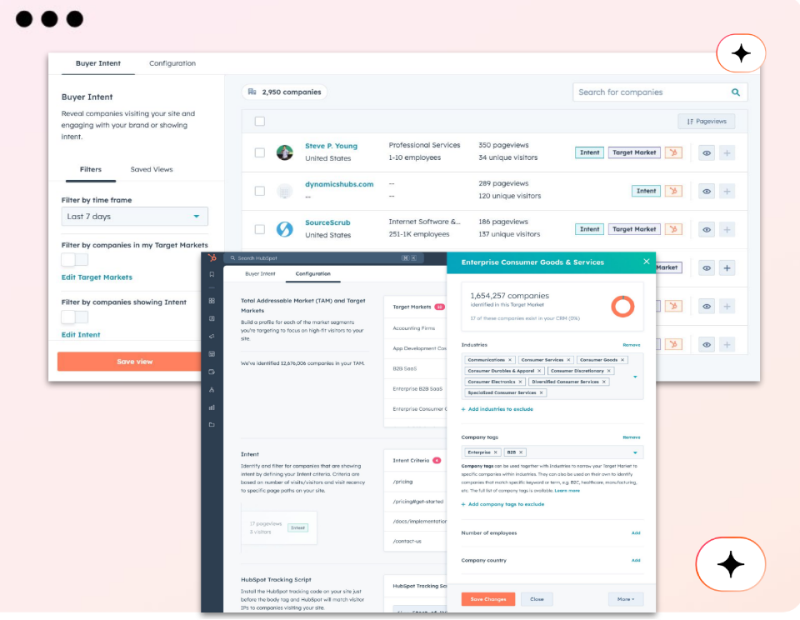The width and height of the screenshot is (800, 620).
Task: Open the Last 7 days time frame dropdown
Action: pos(135,216)
